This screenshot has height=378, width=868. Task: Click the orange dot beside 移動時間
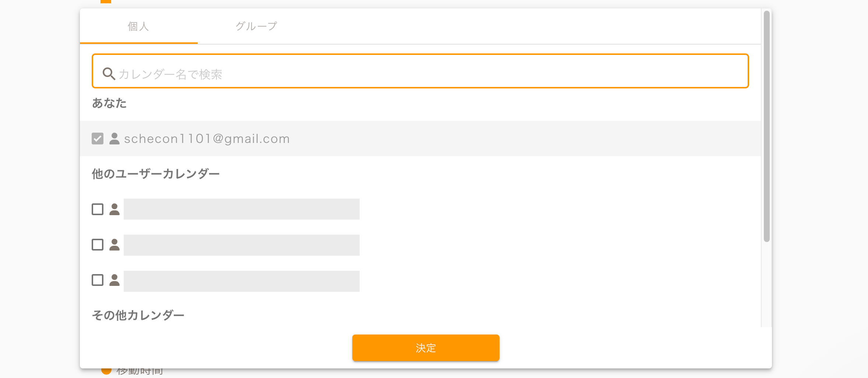106,371
